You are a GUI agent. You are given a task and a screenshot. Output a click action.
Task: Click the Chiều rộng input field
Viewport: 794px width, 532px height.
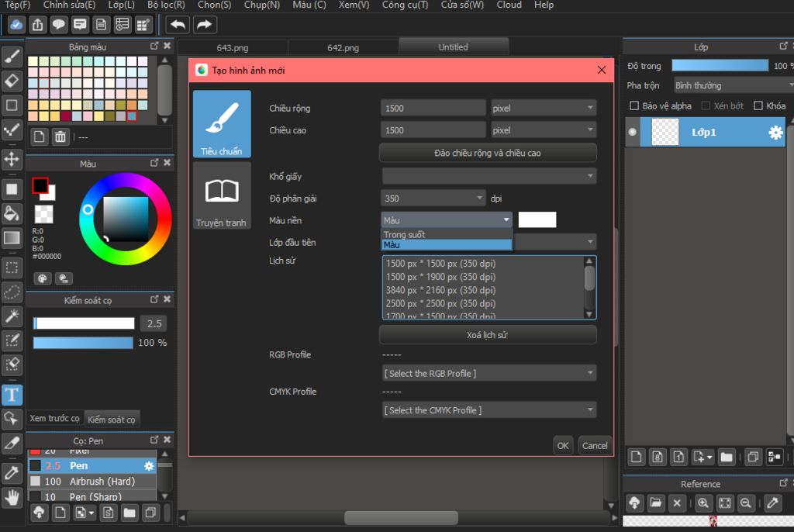tap(433, 108)
